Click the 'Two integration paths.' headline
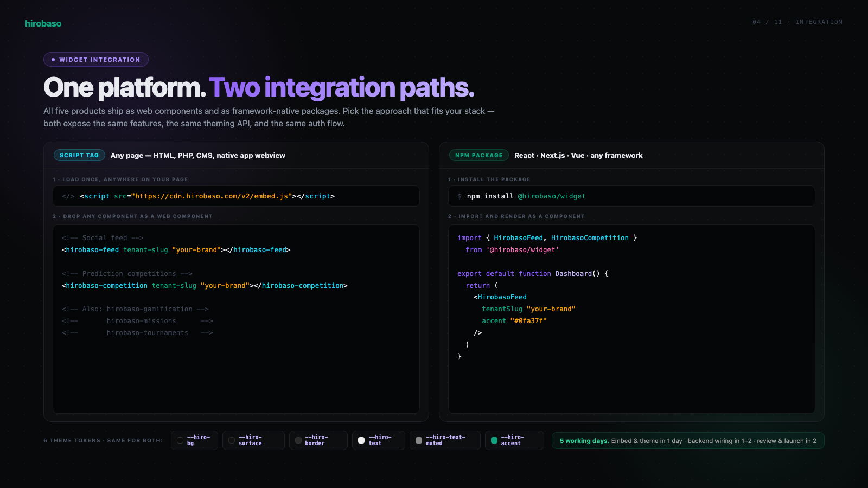The width and height of the screenshot is (868, 488). point(342,88)
